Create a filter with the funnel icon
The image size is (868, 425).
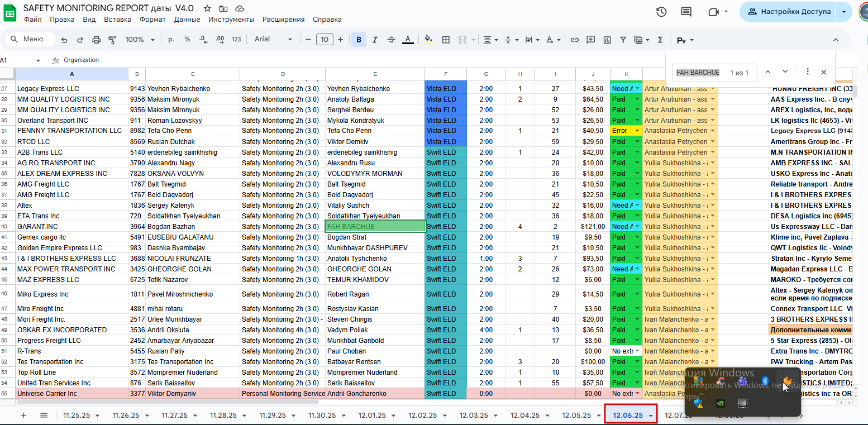pyautogui.click(x=623, y=40)
